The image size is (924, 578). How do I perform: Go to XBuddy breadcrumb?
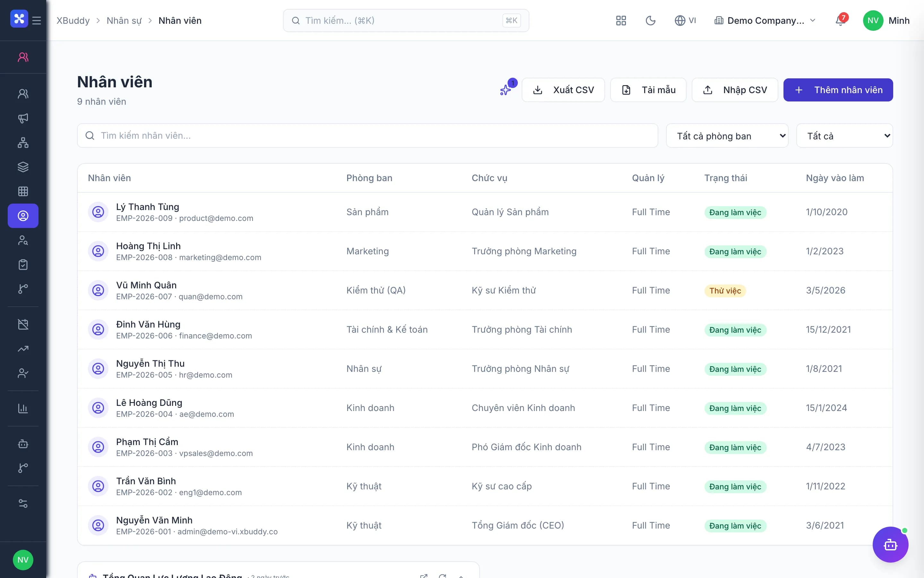click(73, 21)
